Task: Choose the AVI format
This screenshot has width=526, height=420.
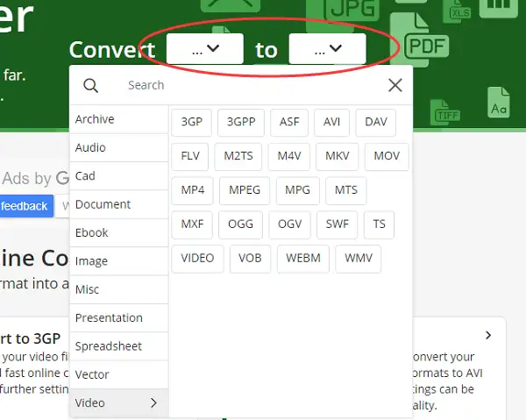Action: coord(331,122)
